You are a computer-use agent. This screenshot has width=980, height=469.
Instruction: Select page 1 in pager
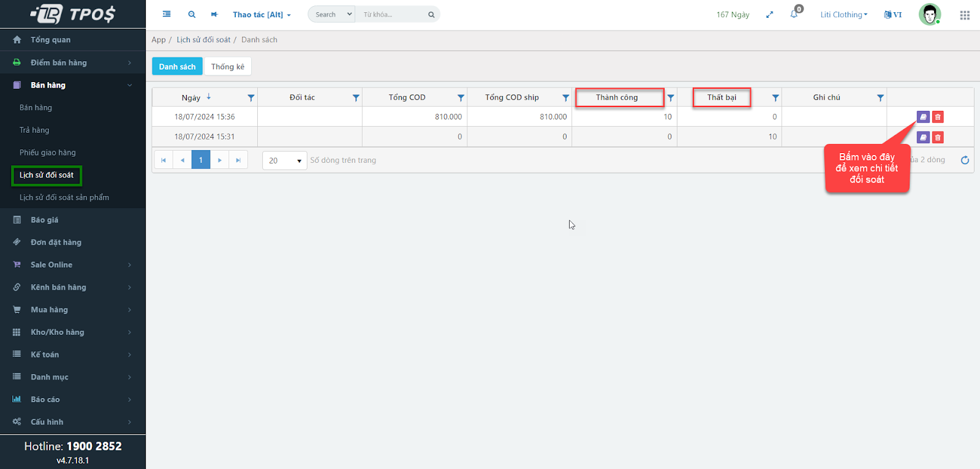point(201,160)
